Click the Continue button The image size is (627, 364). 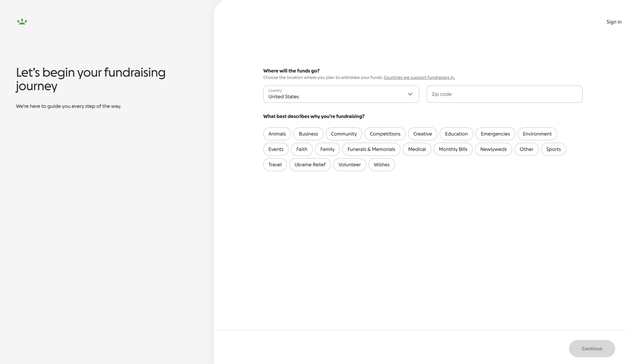pos(592,349)
